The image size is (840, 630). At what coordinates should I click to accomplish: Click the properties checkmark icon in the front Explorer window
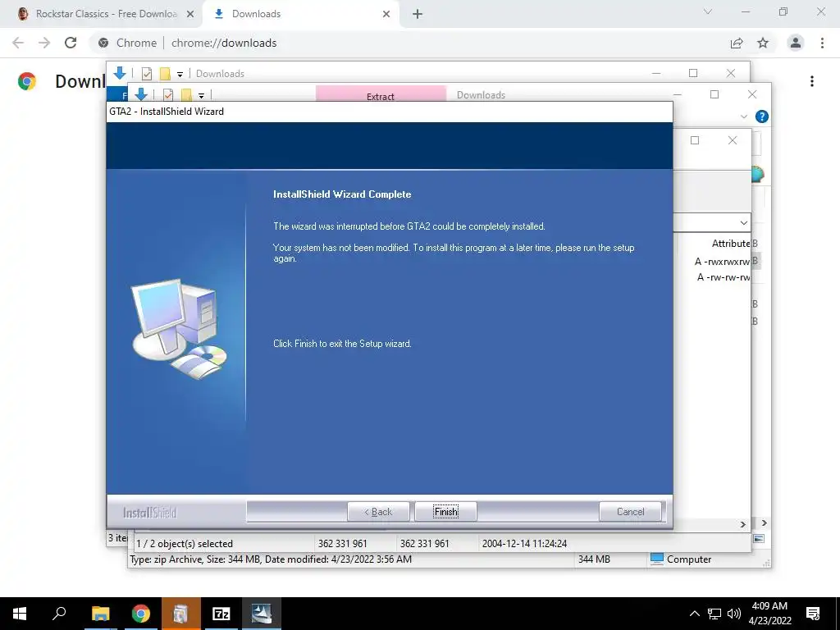168,95
